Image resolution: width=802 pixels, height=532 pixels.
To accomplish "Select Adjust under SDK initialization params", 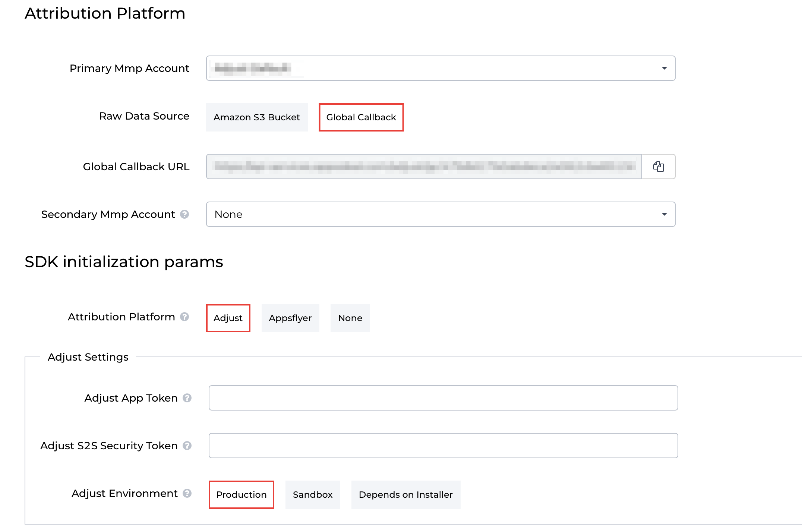I will pyautogui.click(x=228, y=318).
